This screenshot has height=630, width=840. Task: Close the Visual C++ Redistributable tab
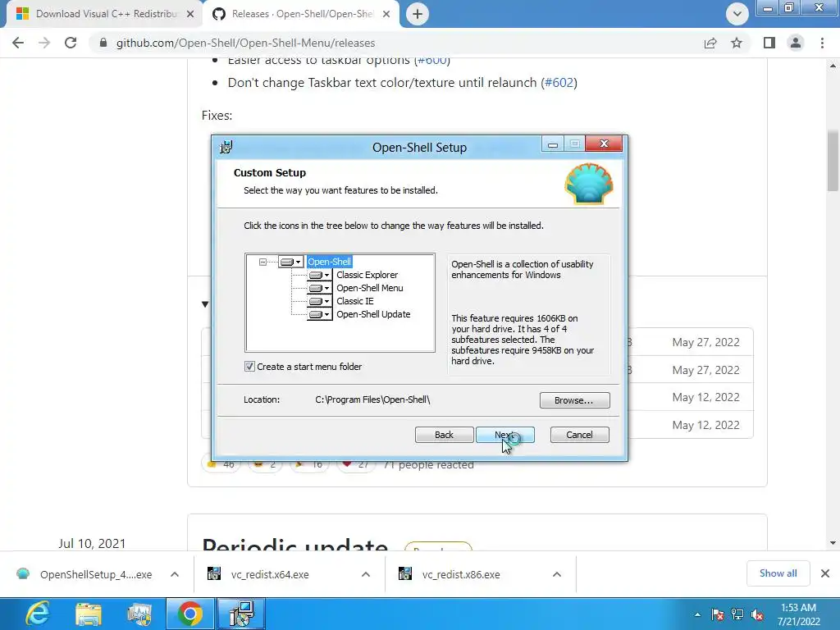[190, 14]
